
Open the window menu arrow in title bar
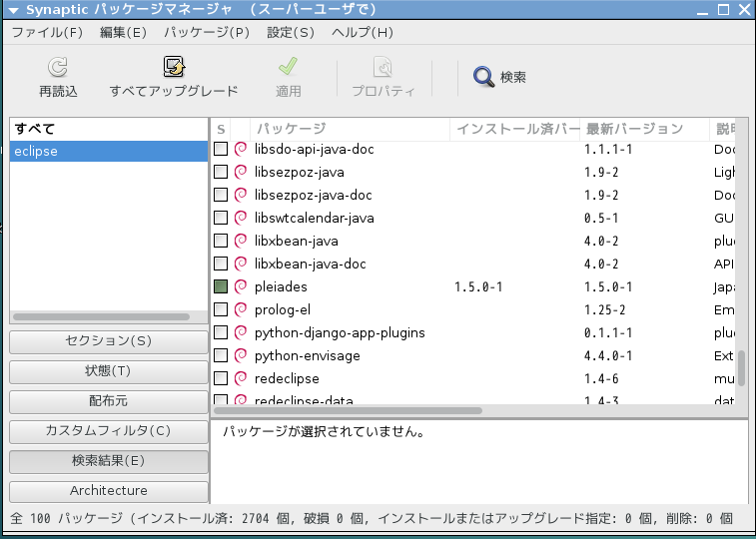(14, 10)
